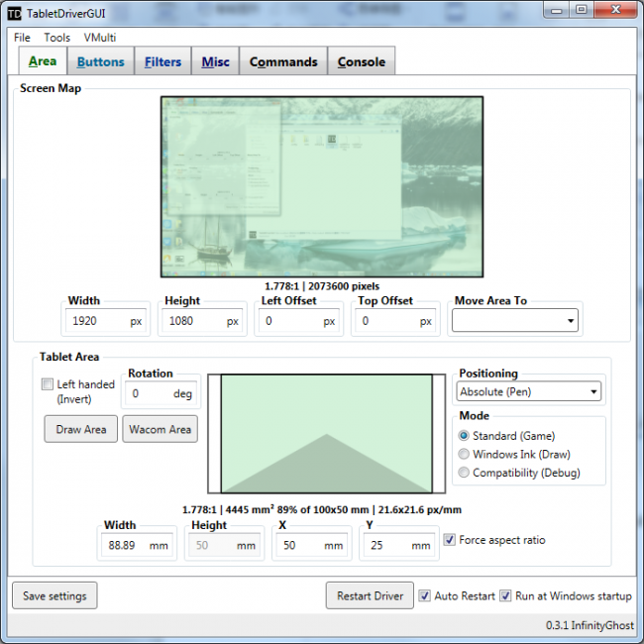Click the Wacom Area button

(x=160, y=429)
